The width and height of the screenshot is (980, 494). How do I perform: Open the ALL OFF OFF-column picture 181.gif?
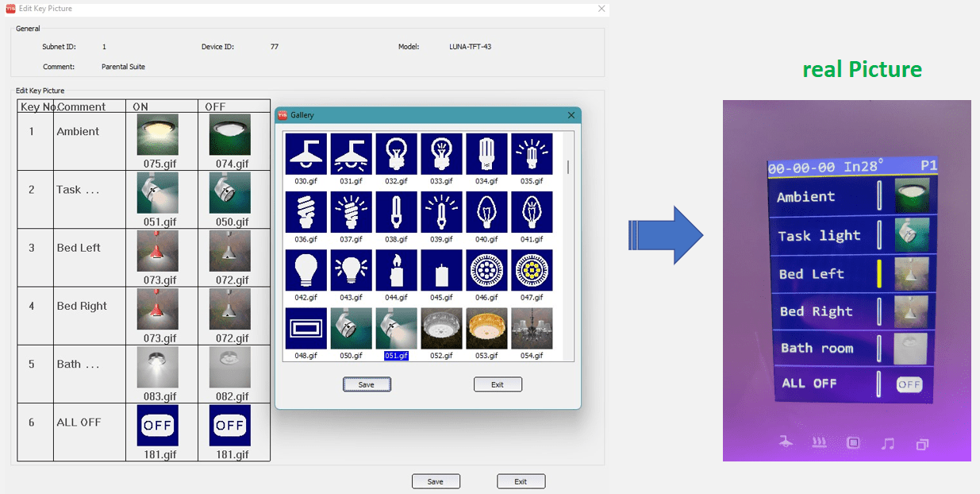229,425
